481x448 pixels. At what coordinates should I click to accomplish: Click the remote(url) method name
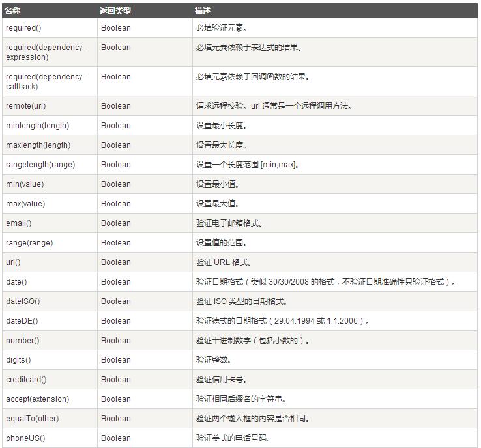pyautogui.click(x=26, y=106)
